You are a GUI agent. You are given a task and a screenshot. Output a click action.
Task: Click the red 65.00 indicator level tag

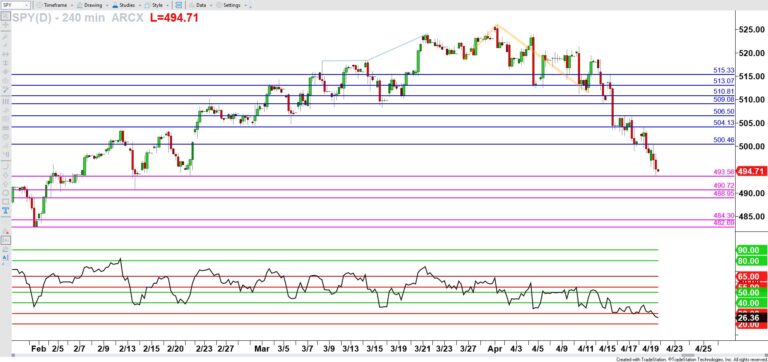pyautogui.click(x=751, y=277)
